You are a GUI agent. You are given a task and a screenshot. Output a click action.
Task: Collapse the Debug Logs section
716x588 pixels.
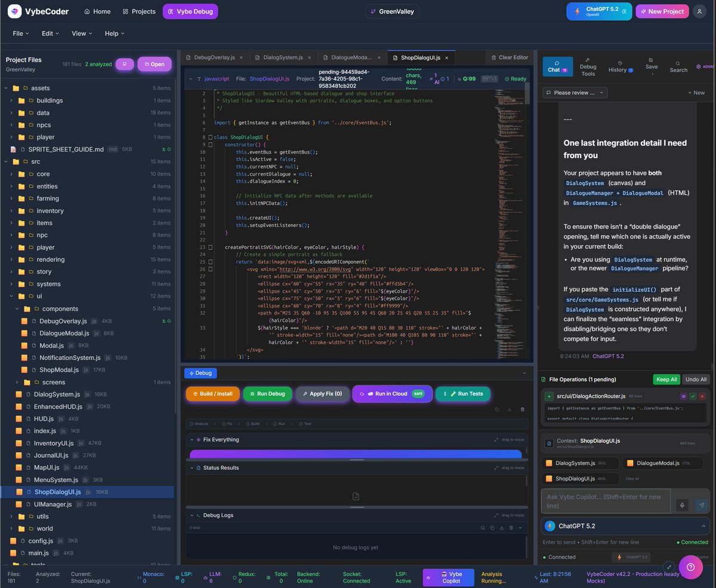(x=193, y=515)
